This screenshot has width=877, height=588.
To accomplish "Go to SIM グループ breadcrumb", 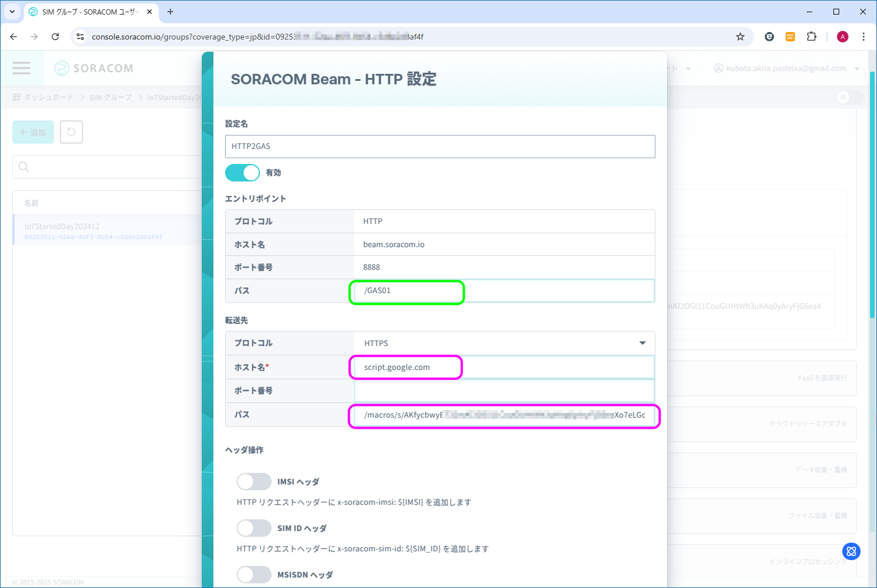I will (x=110, y=97).
